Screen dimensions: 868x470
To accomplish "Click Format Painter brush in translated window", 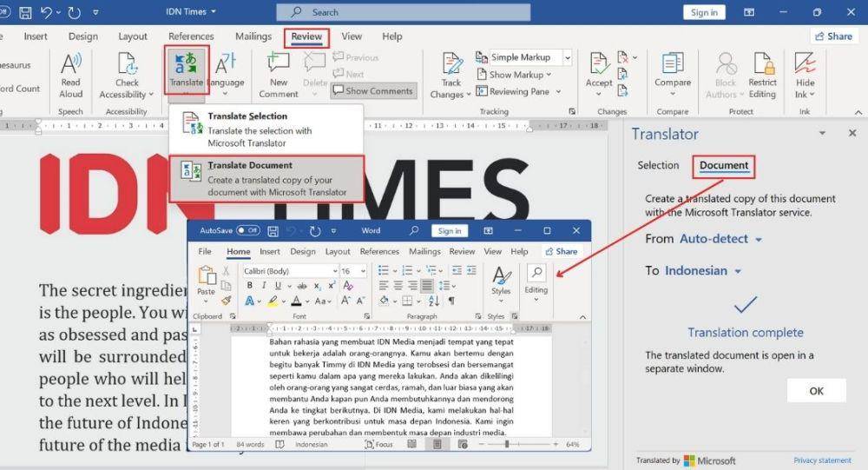I will pos(227,301).
